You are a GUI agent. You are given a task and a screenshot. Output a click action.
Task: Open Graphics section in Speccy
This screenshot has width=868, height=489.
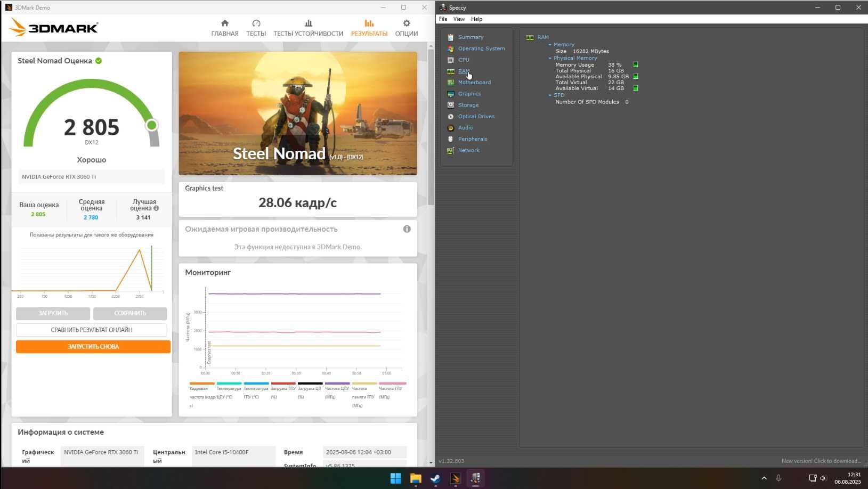coord(469,94)
